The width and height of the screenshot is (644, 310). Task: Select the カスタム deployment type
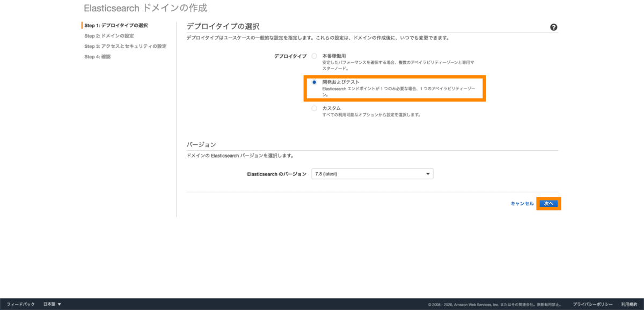(314, 108)
